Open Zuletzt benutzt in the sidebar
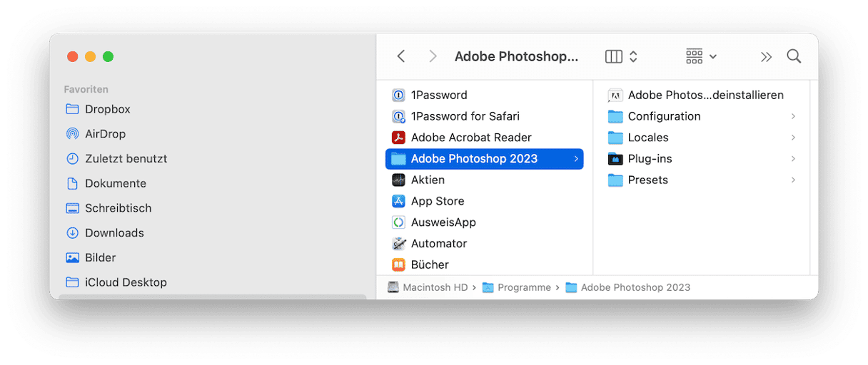Image resolution: width=868 pixels, height=365 pixels. point(116,159)
